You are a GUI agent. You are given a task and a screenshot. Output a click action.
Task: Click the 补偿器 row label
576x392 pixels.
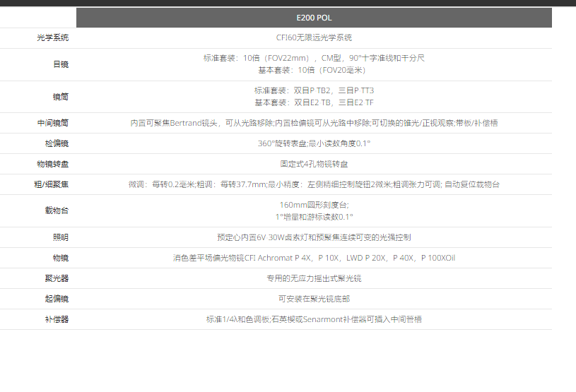(x=57, y=319)
